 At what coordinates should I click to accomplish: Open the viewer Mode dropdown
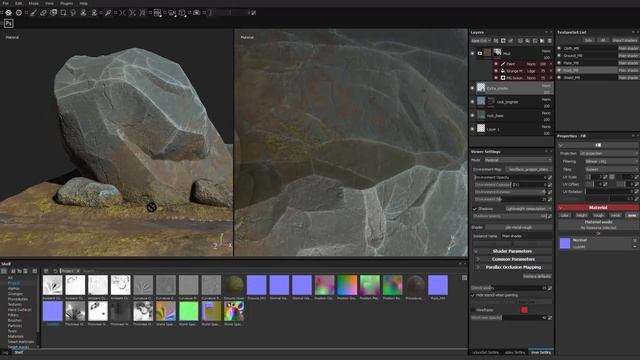[518, 160]
